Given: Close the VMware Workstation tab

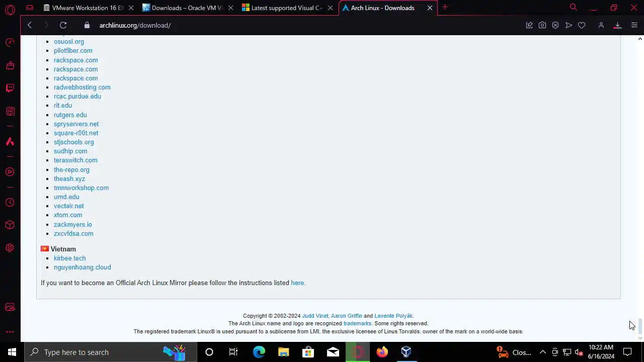Looking at the screenshot, I should 131,8.
